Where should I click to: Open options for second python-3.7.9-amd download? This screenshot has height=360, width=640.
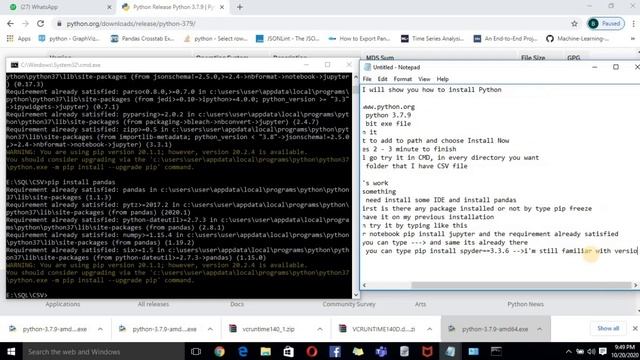(210, 329)
